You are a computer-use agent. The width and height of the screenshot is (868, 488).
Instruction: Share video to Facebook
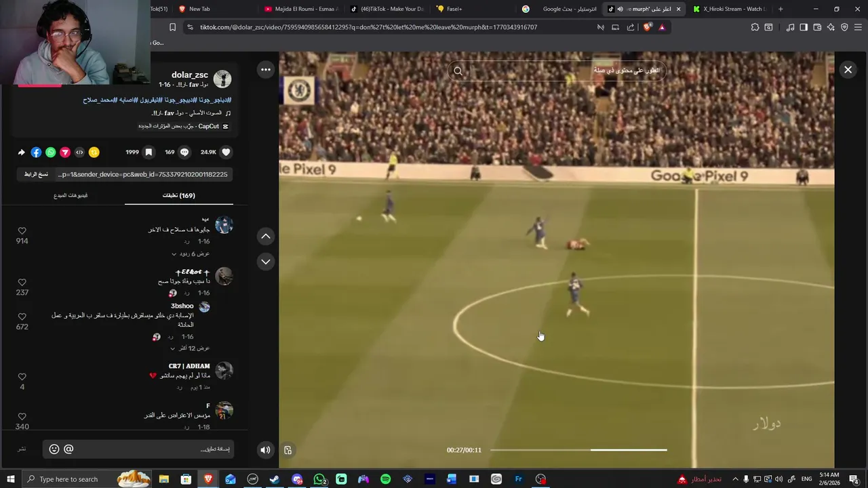[36, 152]
